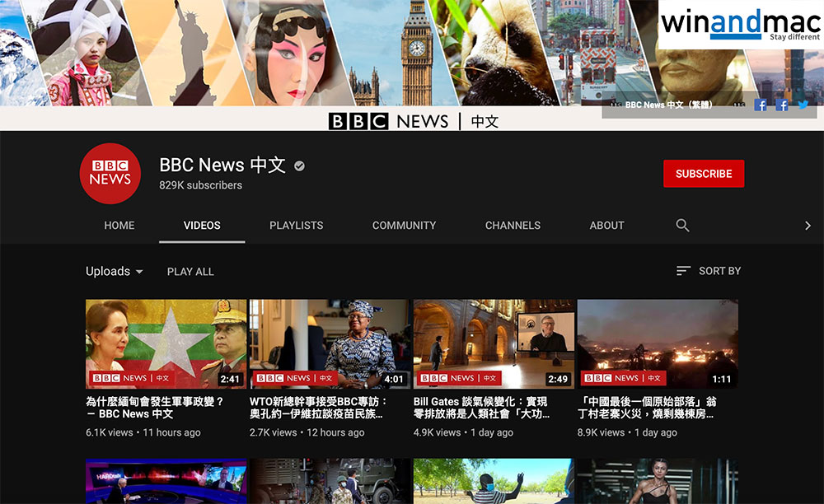Open channel search with magnifier icon
This screenshot has height=504, width=824.
682,225
